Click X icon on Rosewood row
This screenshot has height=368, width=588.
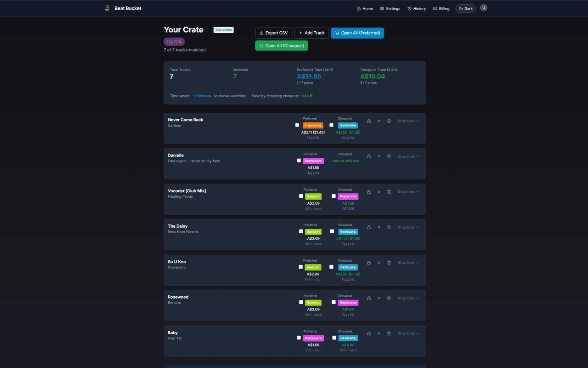tap(379, 298)
